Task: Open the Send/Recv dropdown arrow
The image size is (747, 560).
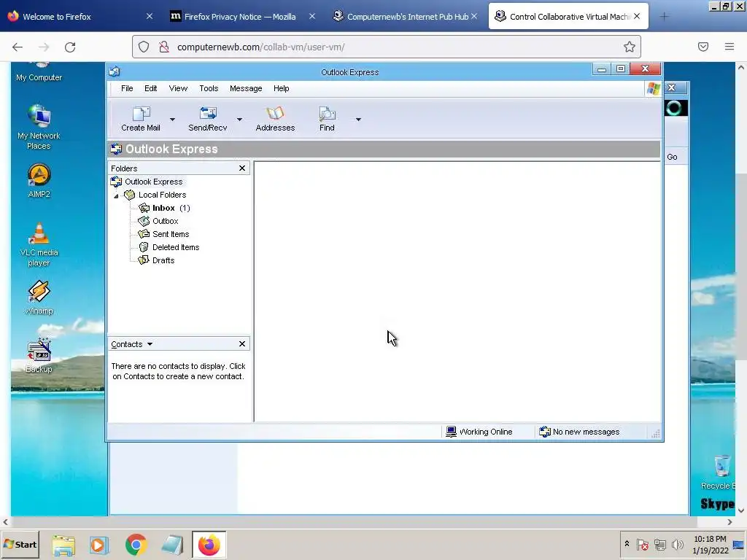Action: pyautogui.click(x=239, y=120)
